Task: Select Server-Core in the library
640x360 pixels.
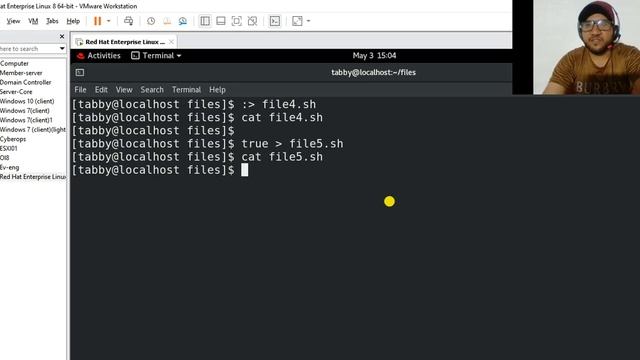Action: coord(16,91)
